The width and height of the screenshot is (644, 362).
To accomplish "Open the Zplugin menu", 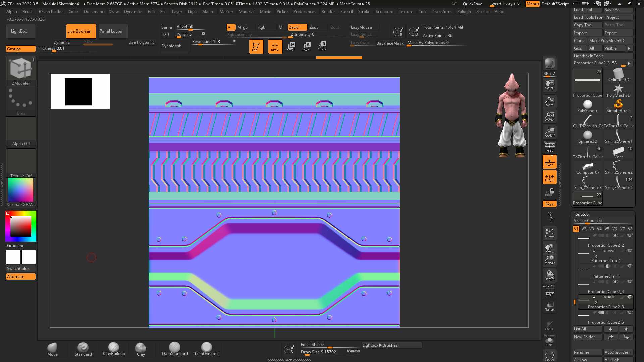I will (464, 11).
